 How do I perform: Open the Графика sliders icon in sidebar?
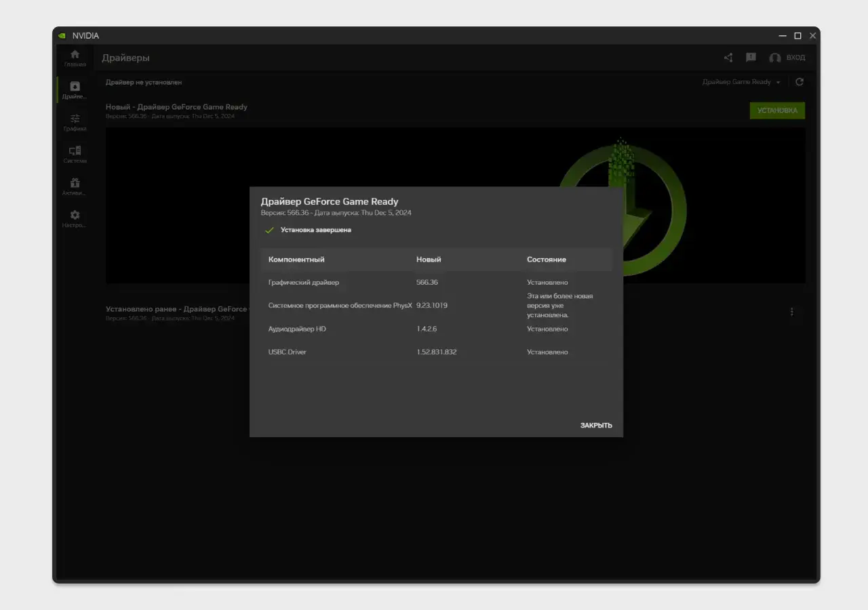point(75,118)
